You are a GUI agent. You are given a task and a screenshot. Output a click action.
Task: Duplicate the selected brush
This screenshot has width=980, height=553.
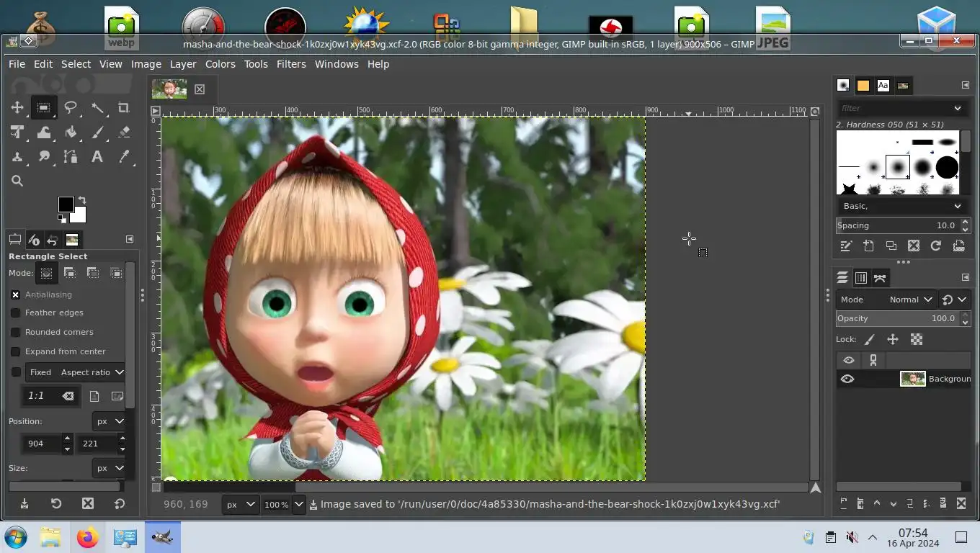891,246
